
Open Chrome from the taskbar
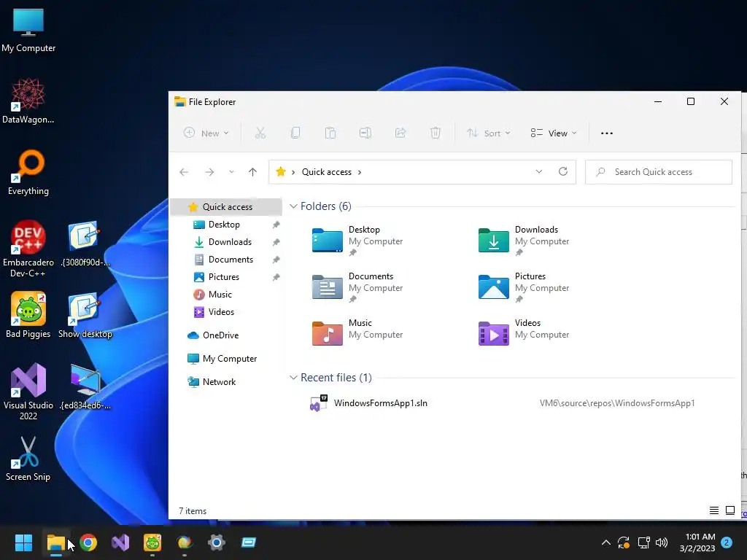(88, 542)
